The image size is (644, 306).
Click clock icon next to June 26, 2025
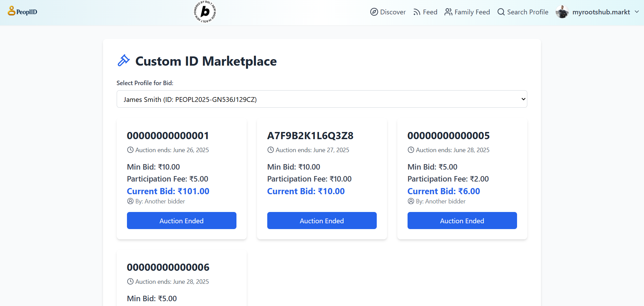click(x=130, y=150)
